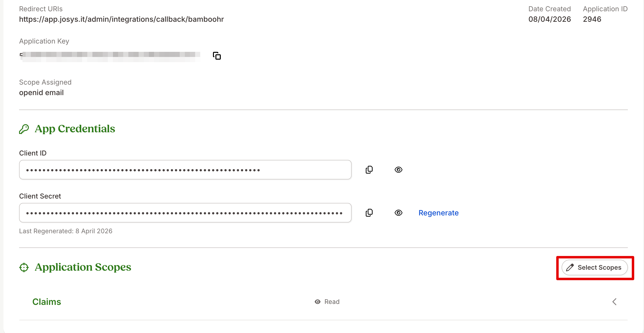Open the Claims scope section
Screen dimensions: 644x333
coord(47,302)
